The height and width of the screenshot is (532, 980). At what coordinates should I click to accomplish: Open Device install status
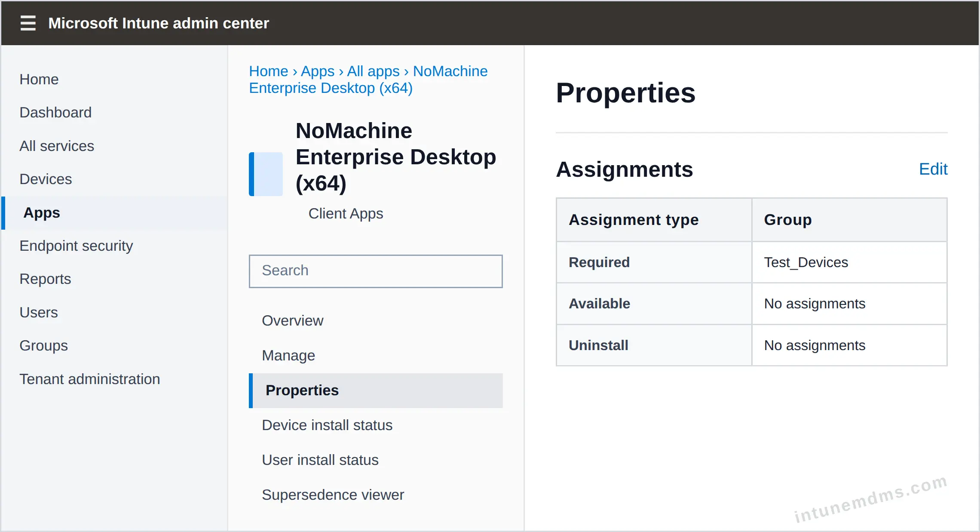[376, 425]
